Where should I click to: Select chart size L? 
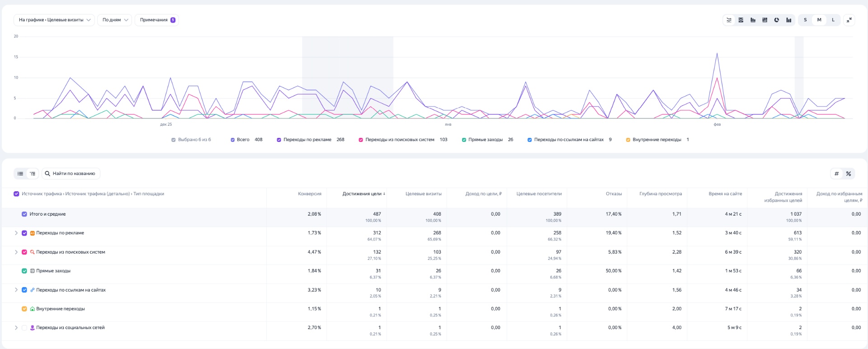coord(833,20)
